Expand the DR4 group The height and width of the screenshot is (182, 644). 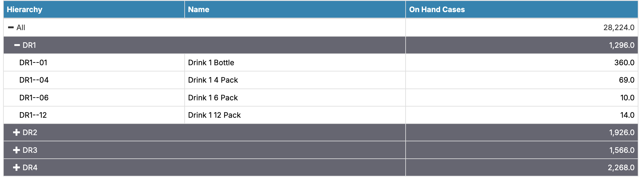tap(16, 168)
